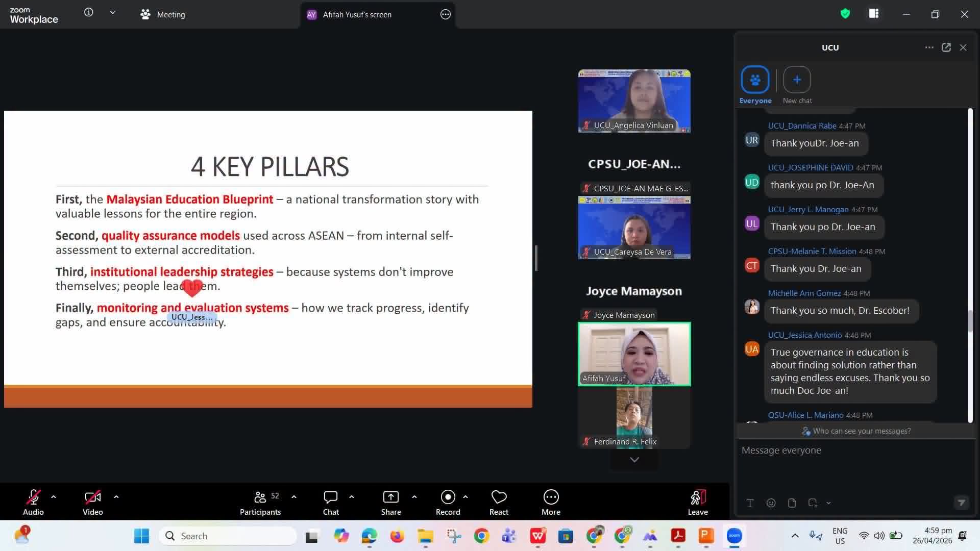
Task: Open the taskbar clock and date
Action: pyautogui.click(x=933, y=536)
